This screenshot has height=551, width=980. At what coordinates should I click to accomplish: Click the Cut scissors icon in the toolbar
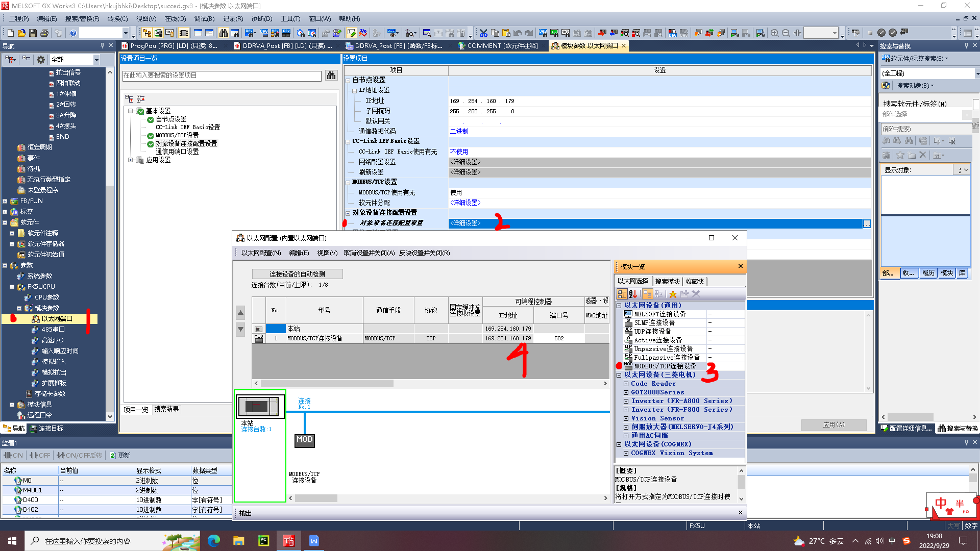pyautogui.click(x=484, y=33)
